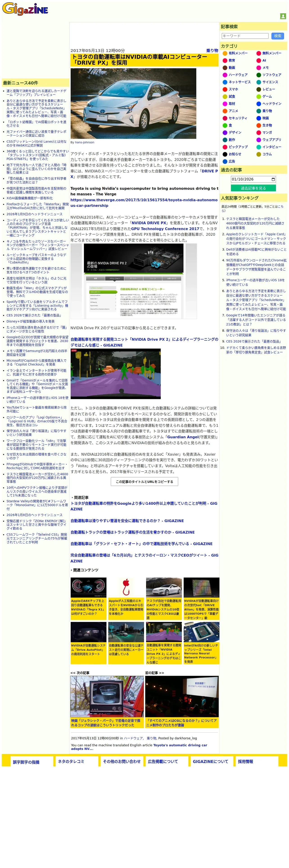The height and width of the screenshot is (868, 289).
Task: Click the yellow dot beside 試食
Action: pos(225,96)
